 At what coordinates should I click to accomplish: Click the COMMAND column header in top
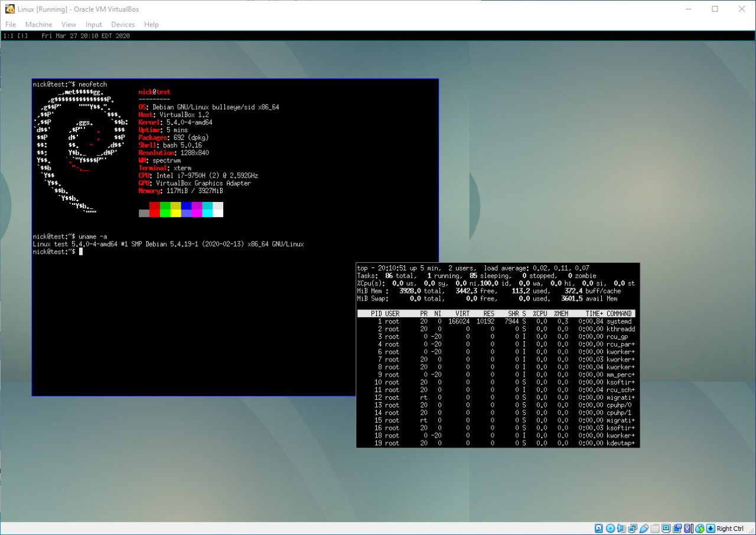coord(619,314)
